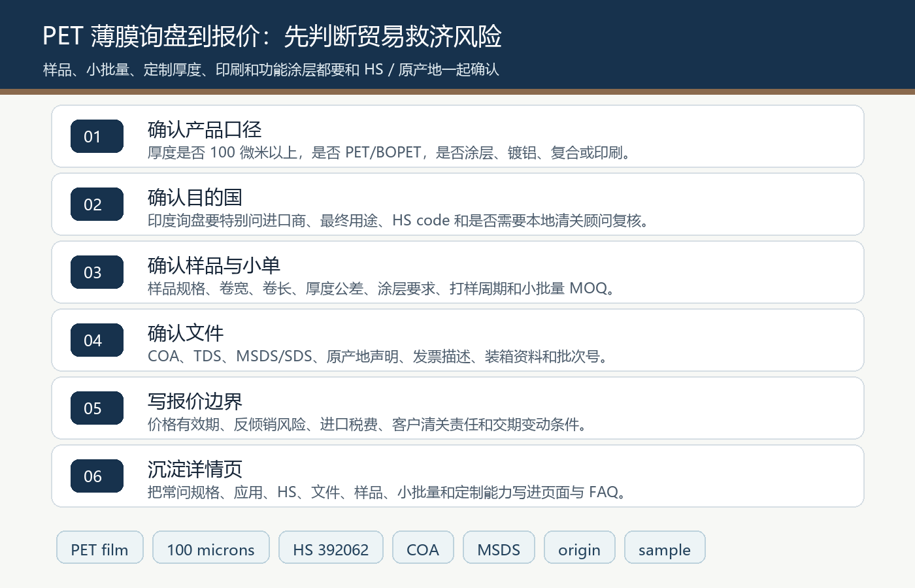Click the heading 沉淀详情页

(195, 469)
